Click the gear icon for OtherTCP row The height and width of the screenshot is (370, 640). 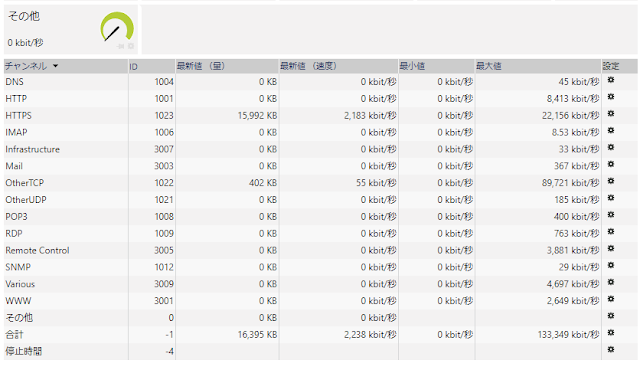(x=611, y=181)
